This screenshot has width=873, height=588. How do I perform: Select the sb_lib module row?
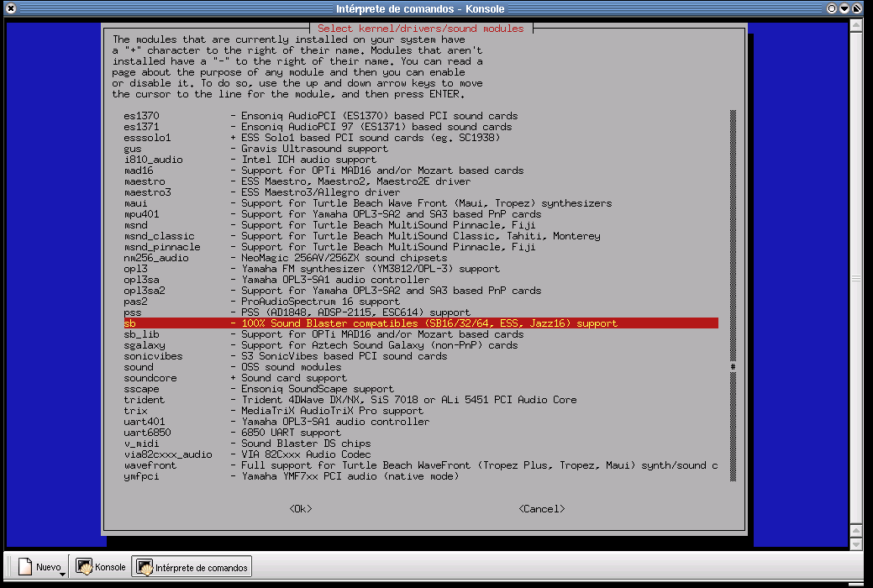[421, 334]
